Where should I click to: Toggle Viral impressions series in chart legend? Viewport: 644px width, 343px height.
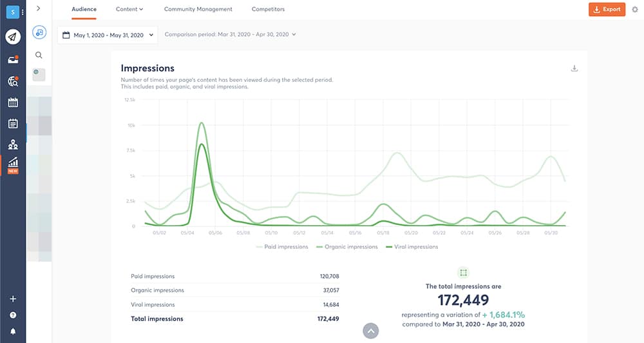coord(411,247)
